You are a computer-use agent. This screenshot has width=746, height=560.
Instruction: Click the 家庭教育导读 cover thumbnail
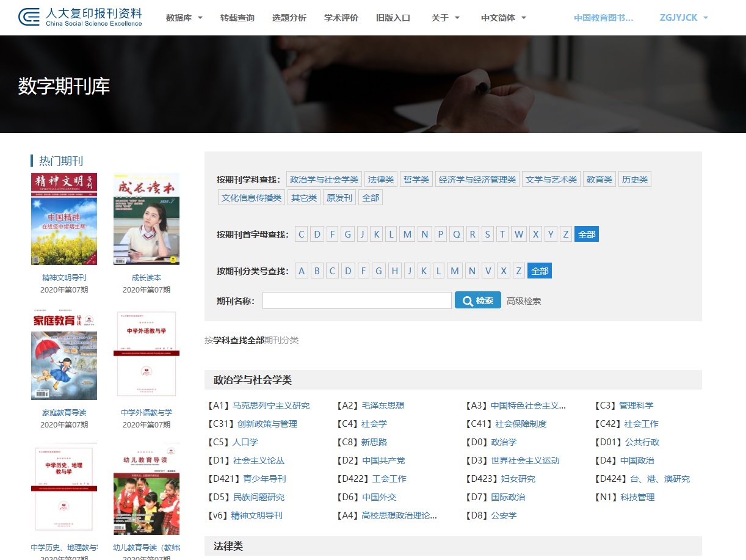click(64, 355)
